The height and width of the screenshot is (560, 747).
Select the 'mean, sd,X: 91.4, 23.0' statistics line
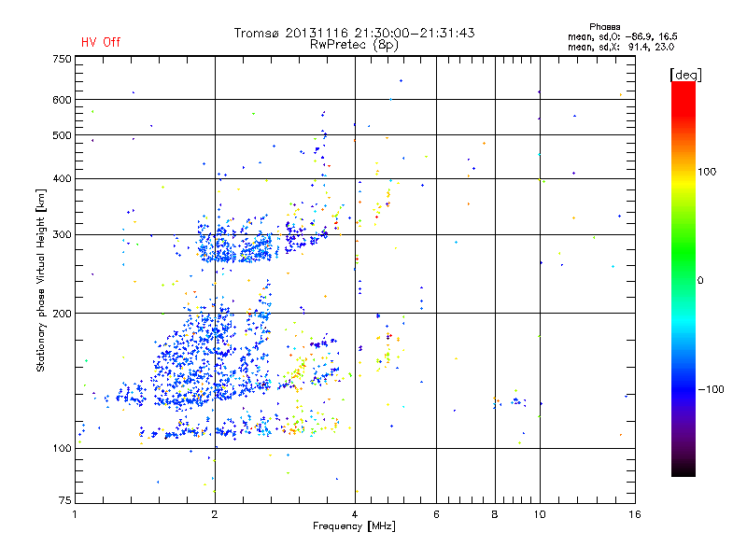coord(621,48)
